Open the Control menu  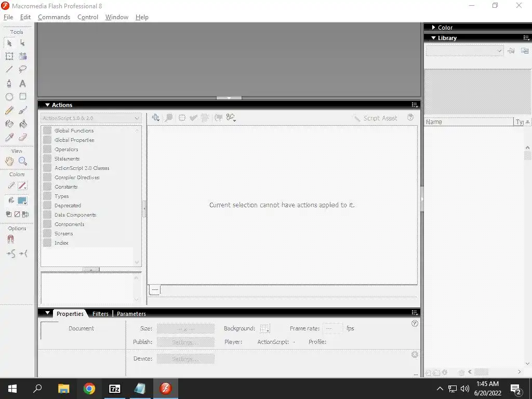pyautogui.click(x=87, y=17)
